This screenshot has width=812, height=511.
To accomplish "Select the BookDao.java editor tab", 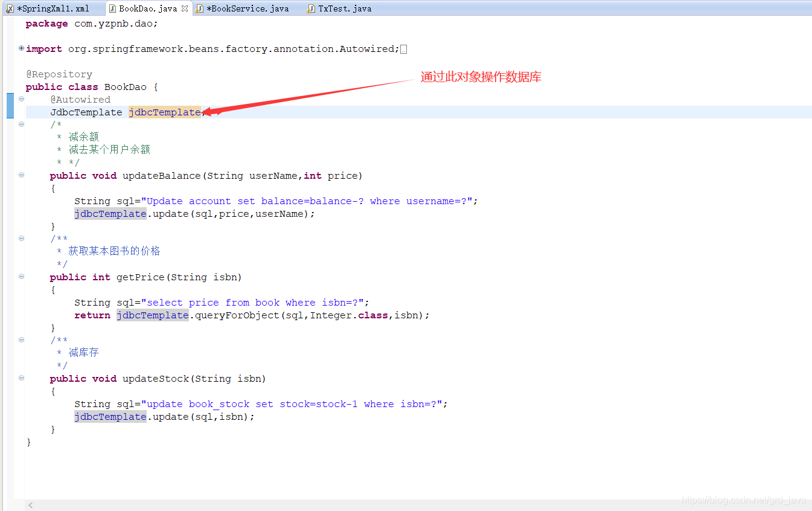I will [148, 8].
